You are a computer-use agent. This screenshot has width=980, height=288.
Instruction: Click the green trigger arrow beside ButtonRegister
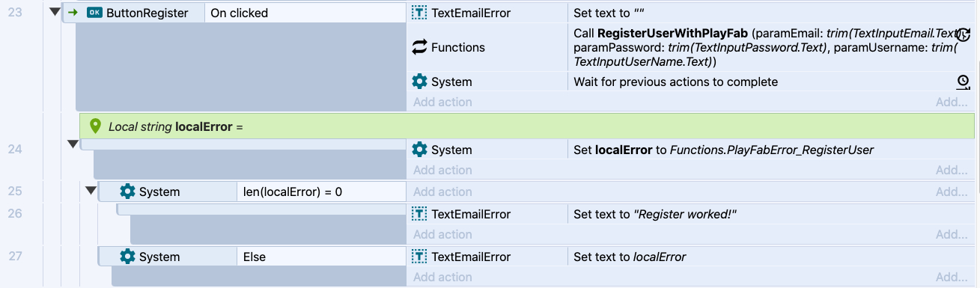pos(73,13)
